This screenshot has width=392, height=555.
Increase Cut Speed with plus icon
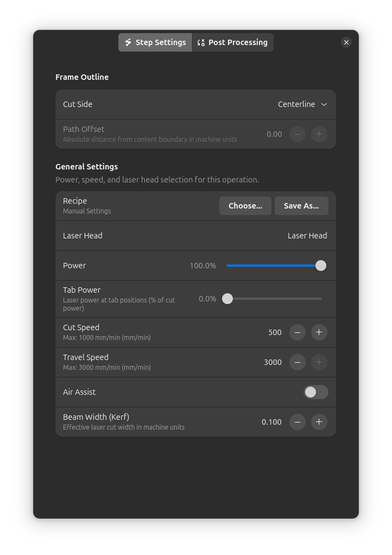pyautogui.click(x=319, y=332)
